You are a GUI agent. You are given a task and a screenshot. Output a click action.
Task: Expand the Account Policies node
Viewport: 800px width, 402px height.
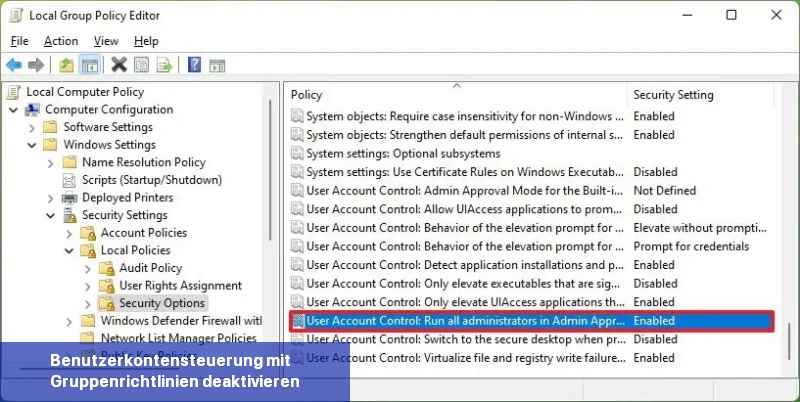point(69,233)
